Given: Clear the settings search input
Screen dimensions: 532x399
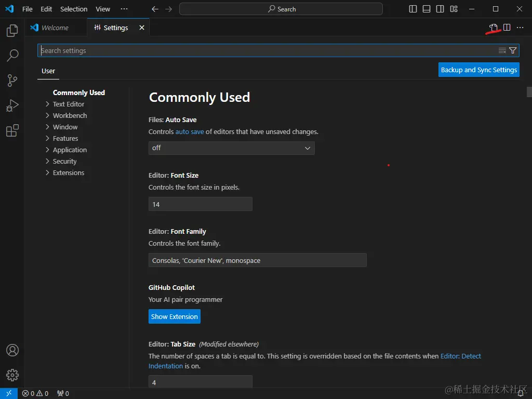Looking at the screenshot, I should (x=502, y=50).
